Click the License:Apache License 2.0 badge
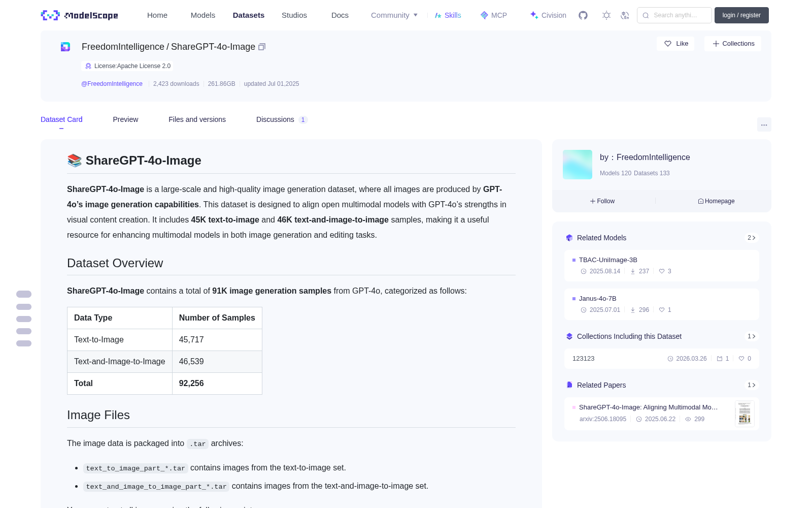 [x=127, y=66]
